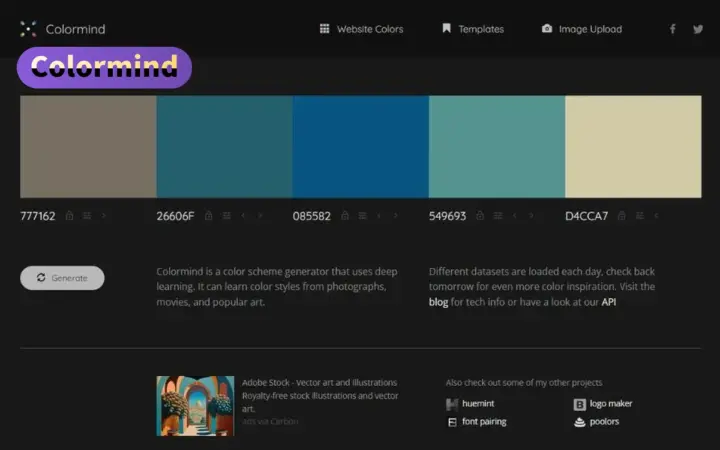Open the blog link
The image size is (720, 450).
pos(439,302)
